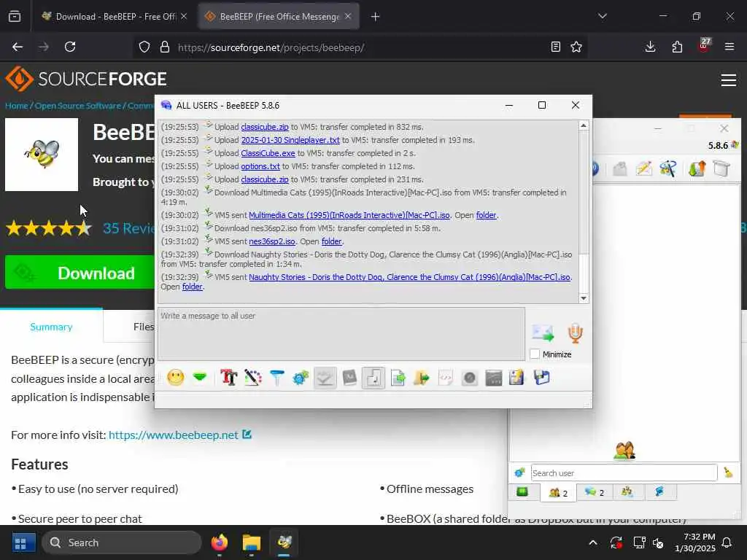
Task: Switch to the 'Download - BeeBEEP' browser tab
Action: pyautogui.click(x=115, y=17)
